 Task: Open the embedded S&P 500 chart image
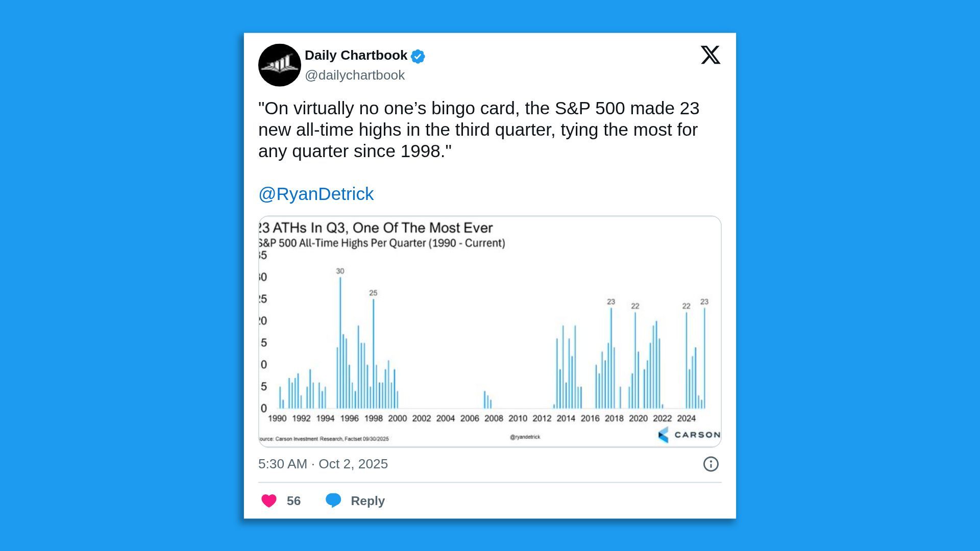click(x=490, y=331)
